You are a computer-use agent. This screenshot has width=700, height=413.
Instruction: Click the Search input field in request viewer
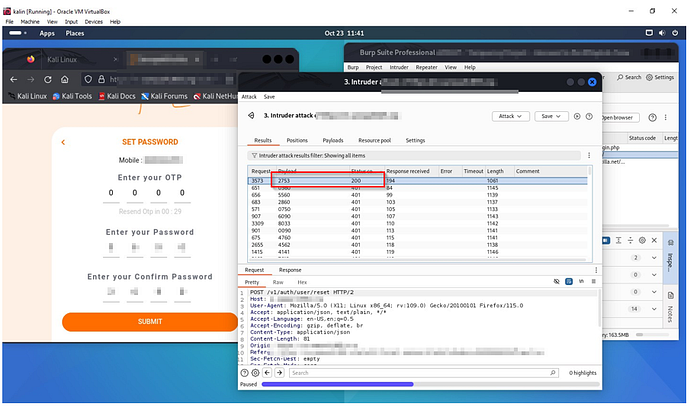(x=423, y=373)
